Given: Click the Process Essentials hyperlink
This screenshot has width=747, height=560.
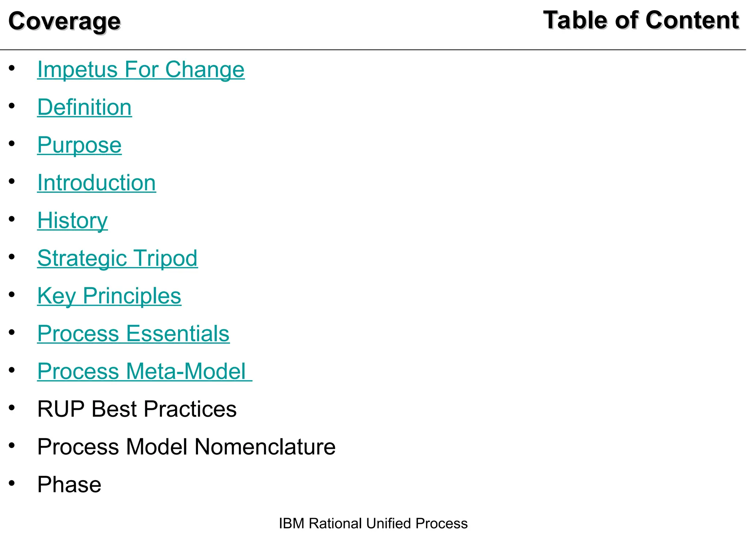Looking at the screenshot, I should click(x=133, y=334).
